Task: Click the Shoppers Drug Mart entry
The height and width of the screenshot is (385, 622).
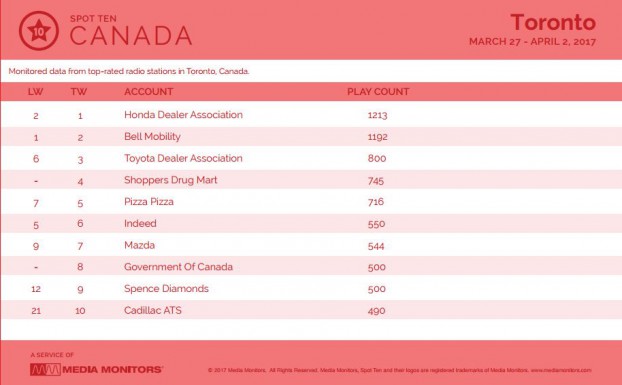Action: point(171,180)
